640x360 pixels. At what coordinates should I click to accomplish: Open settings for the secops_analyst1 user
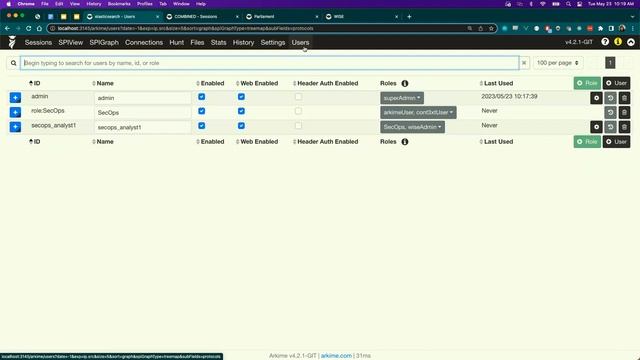tap(596, 127)
